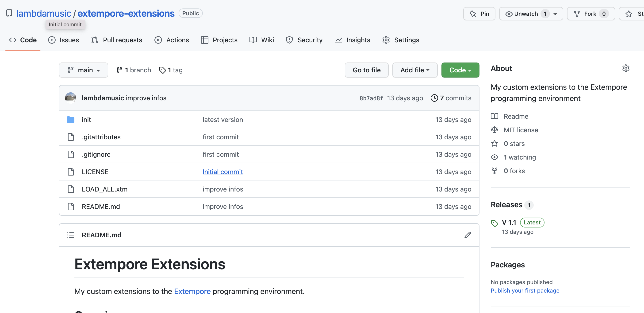Click the Go to file button
Image resolution: width=644 pixels, height=313 pixels.
pyautogui.click(x=367, y=70)
